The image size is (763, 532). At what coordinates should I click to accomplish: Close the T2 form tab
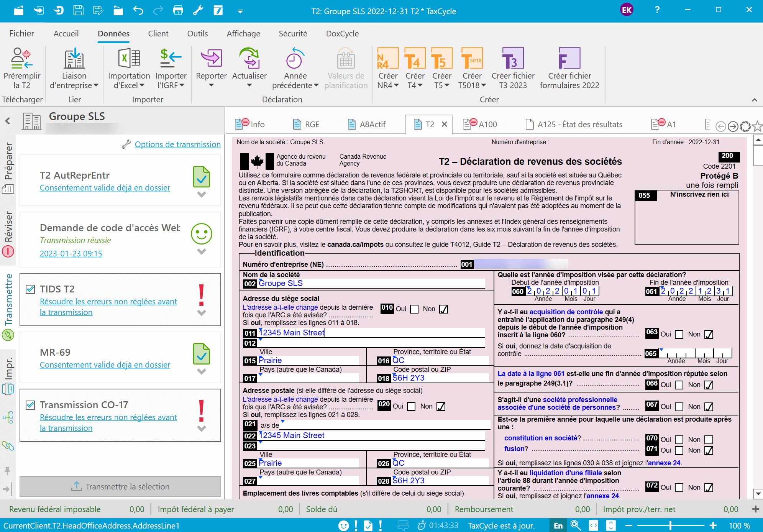tap(445, 124)
